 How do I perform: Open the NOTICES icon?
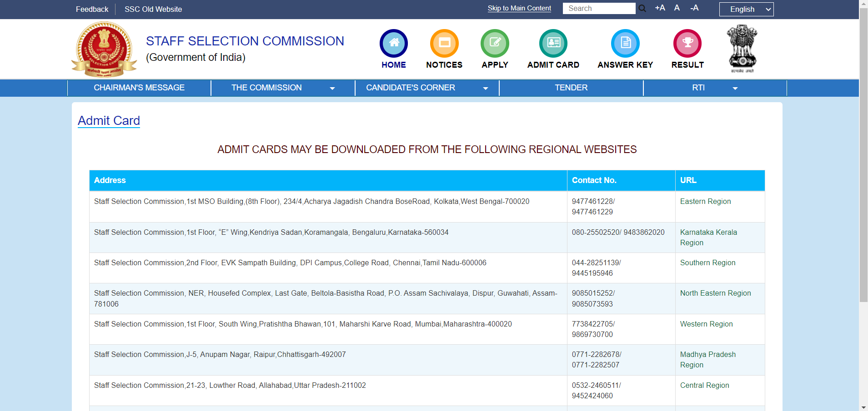tap(444, 43)
